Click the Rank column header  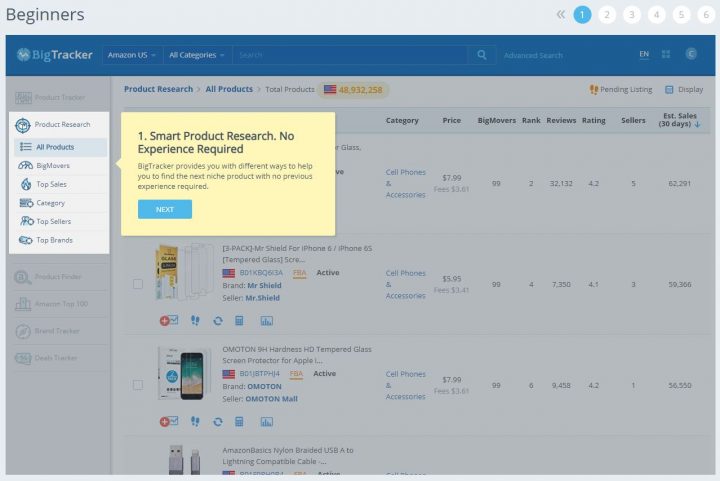(x=531, y=120)
